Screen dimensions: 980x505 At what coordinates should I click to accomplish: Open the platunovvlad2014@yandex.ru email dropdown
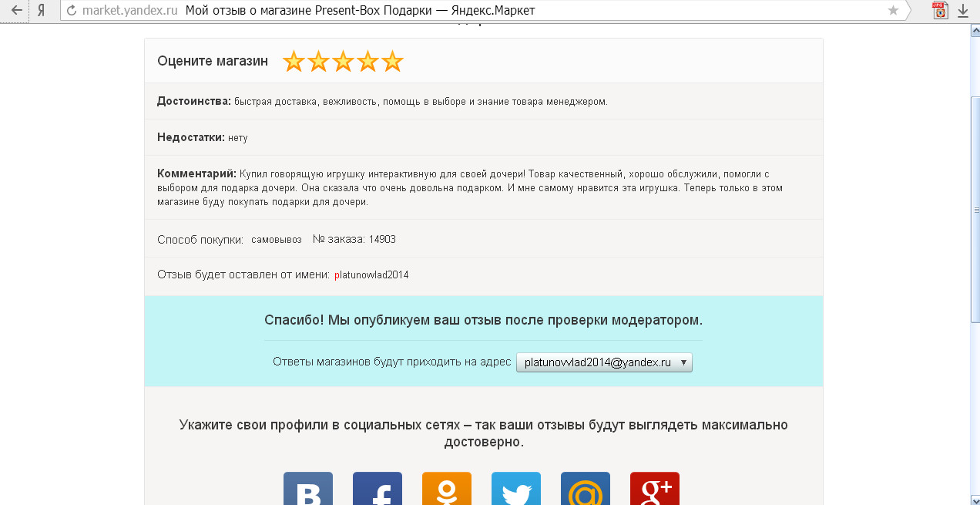(604, 362)
